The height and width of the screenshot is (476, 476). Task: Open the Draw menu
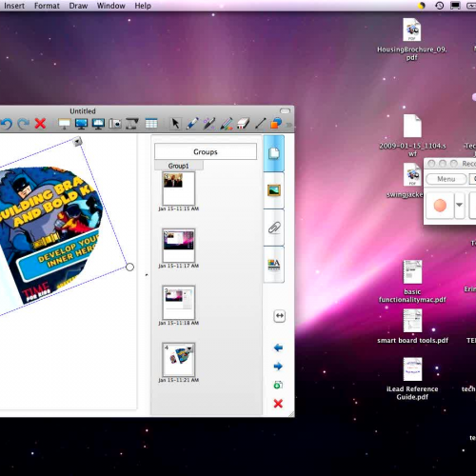coord(78,6)
